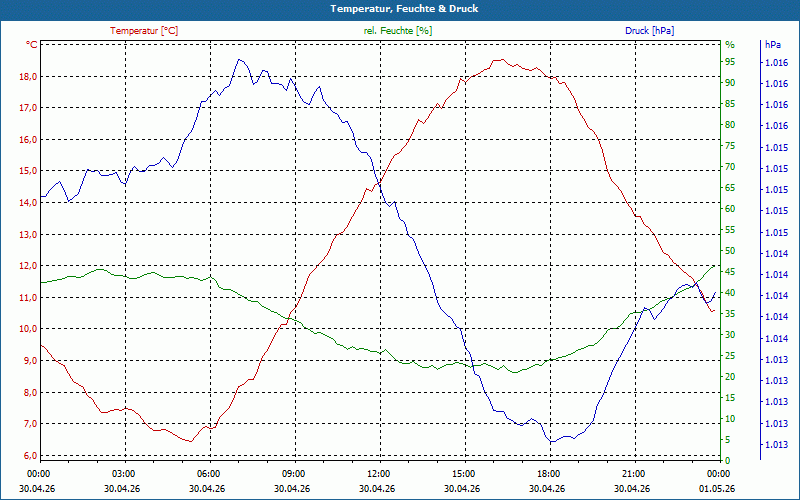Click the "20" humidity axis value
The image size is (800, 500).
click(730, 377)
